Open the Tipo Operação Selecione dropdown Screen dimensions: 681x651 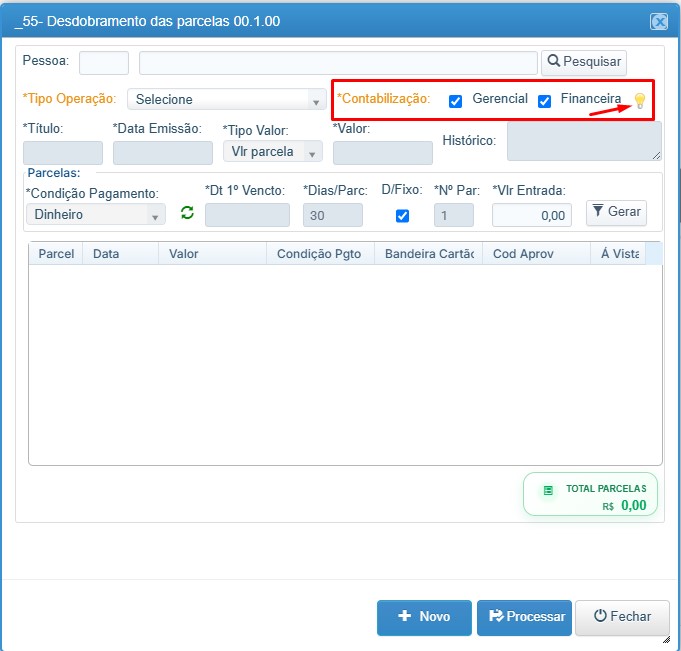click(x=227, y=99)
